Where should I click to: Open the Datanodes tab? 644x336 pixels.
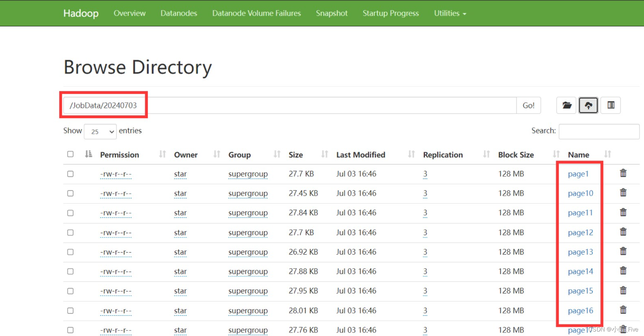pyautogui.click(x=179, y=13)
